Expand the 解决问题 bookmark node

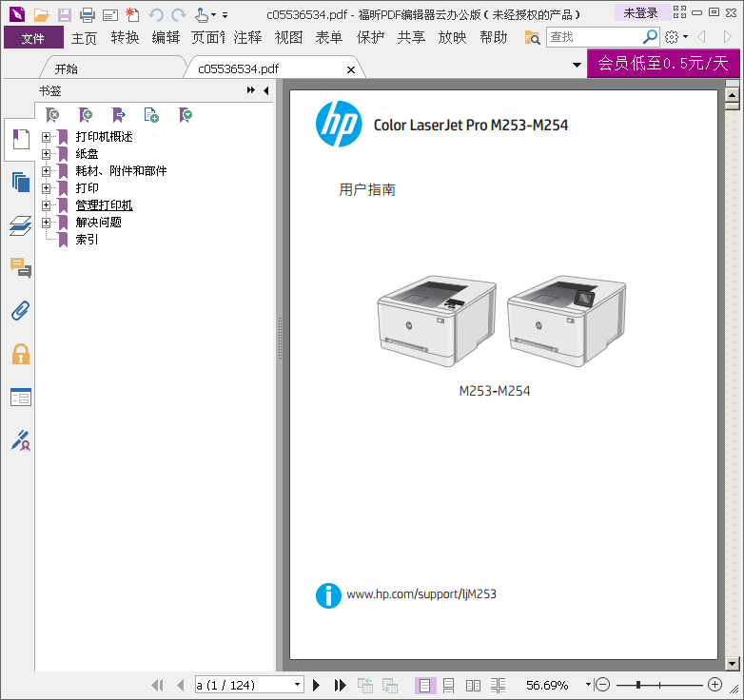pos(46,223)
